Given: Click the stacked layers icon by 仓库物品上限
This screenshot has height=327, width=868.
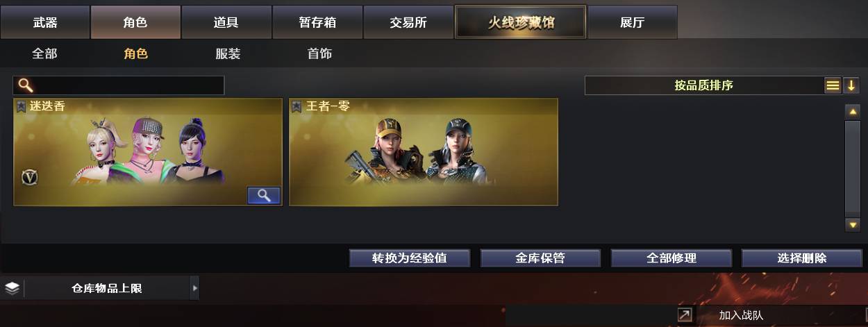Looking at the screenshot, I should point(12,288).
